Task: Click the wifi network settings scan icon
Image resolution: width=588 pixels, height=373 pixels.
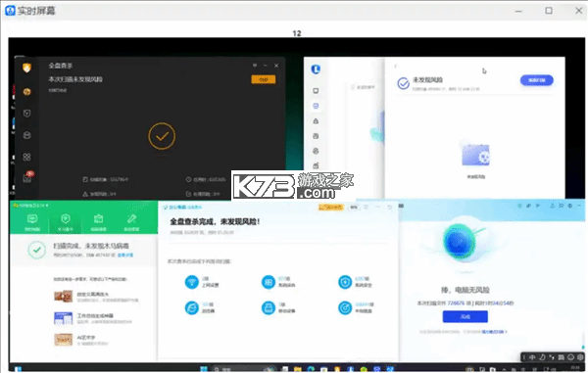Action: (192, 282)
